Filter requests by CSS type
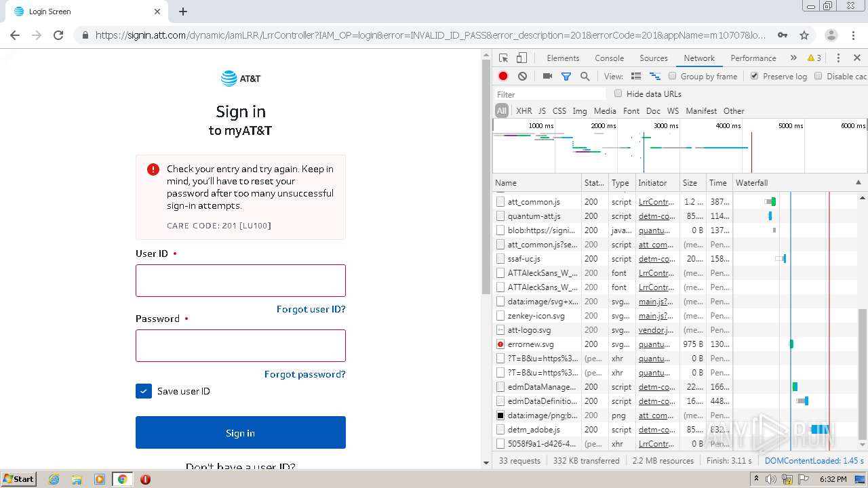This screenshot has width=868, height=488. [559, 111]
